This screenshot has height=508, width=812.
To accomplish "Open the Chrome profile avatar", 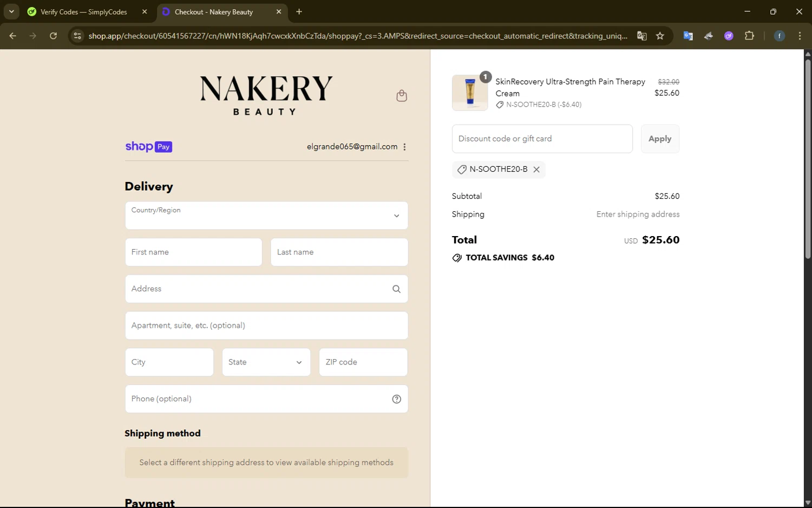I will coord(779,36).
